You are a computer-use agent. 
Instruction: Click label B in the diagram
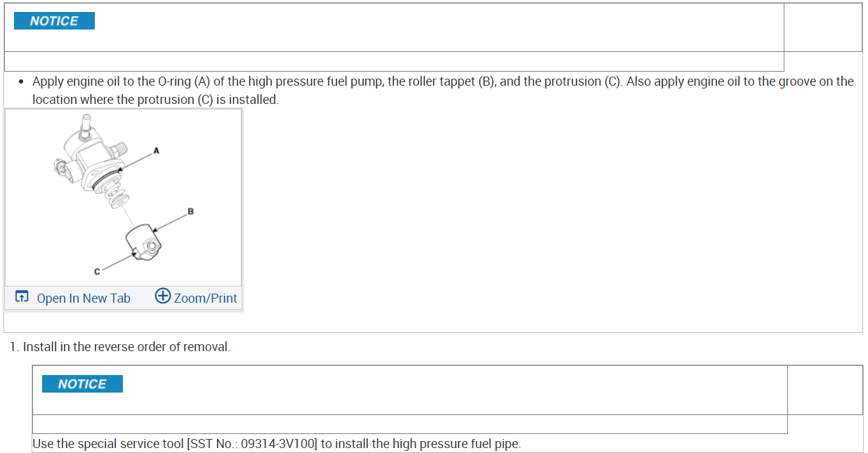(190, 211)
